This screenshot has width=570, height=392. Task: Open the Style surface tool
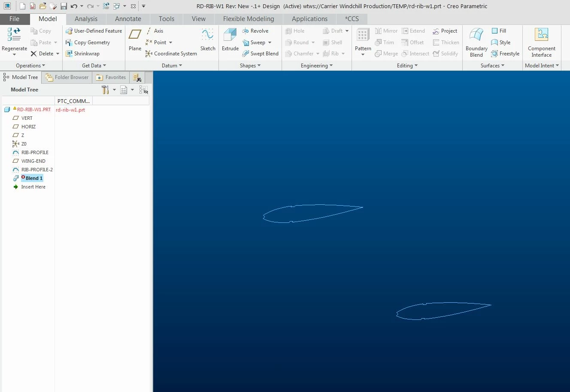pos(500,43)
